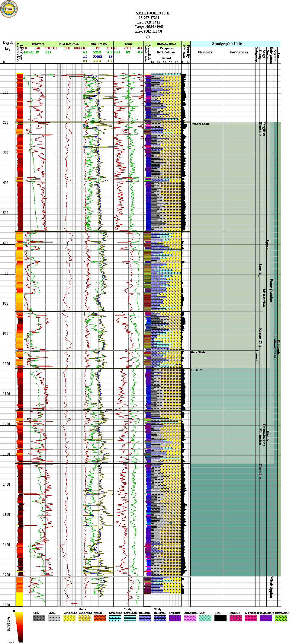Select the Arkose legend swatch
296x644 pixels.
(100, 618)
